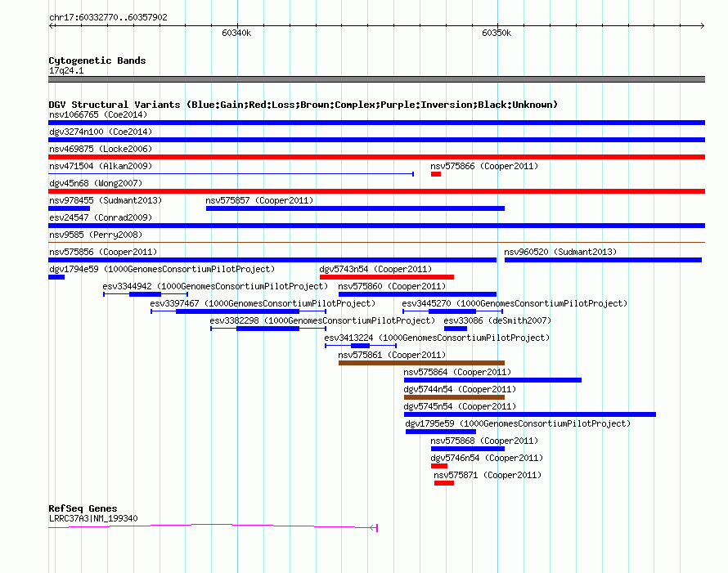This screenshot has width=728, height=573.
Task: Click the nsv978455 (Sudmant2013) label
Action: pos(106,200)
